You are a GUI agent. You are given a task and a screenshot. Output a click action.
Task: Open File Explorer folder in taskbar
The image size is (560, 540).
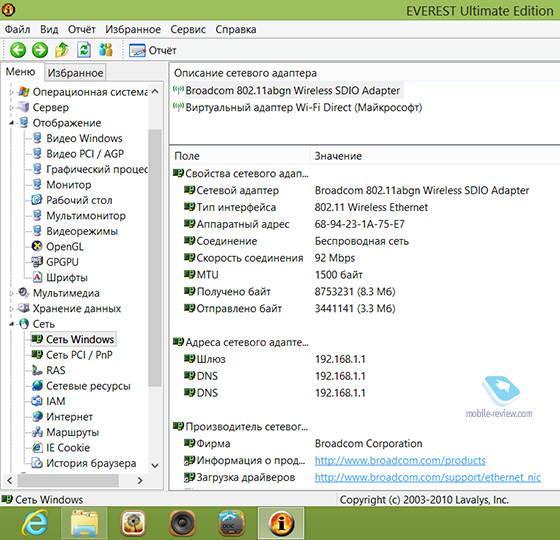(x=84, y=523)
